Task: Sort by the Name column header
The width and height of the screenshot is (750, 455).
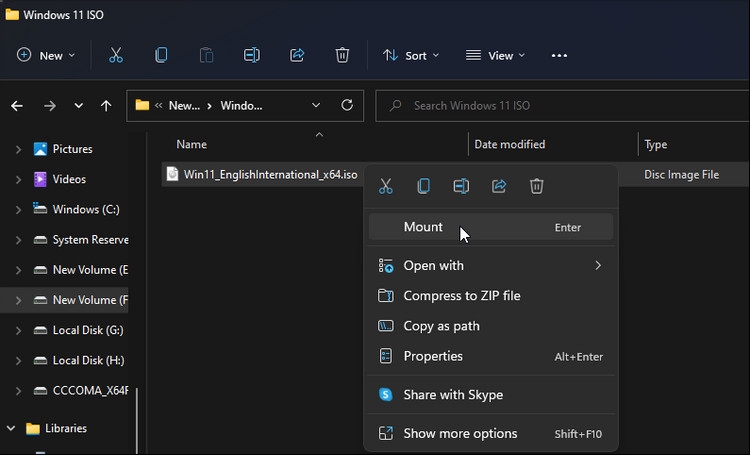Action: (x=191, y=144)
